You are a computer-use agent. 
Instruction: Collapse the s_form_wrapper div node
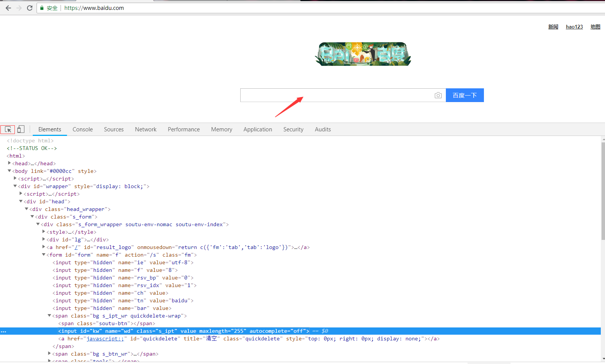point(38,224)
